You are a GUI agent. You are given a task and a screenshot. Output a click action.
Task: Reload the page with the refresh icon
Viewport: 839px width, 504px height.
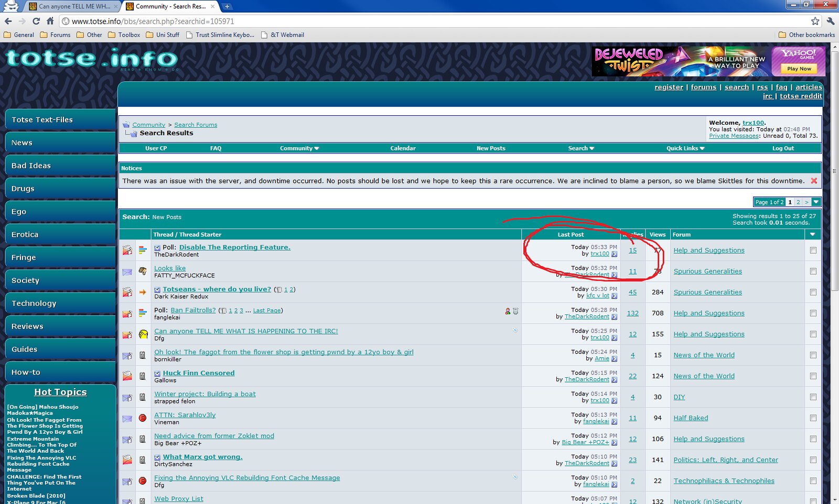36,21
